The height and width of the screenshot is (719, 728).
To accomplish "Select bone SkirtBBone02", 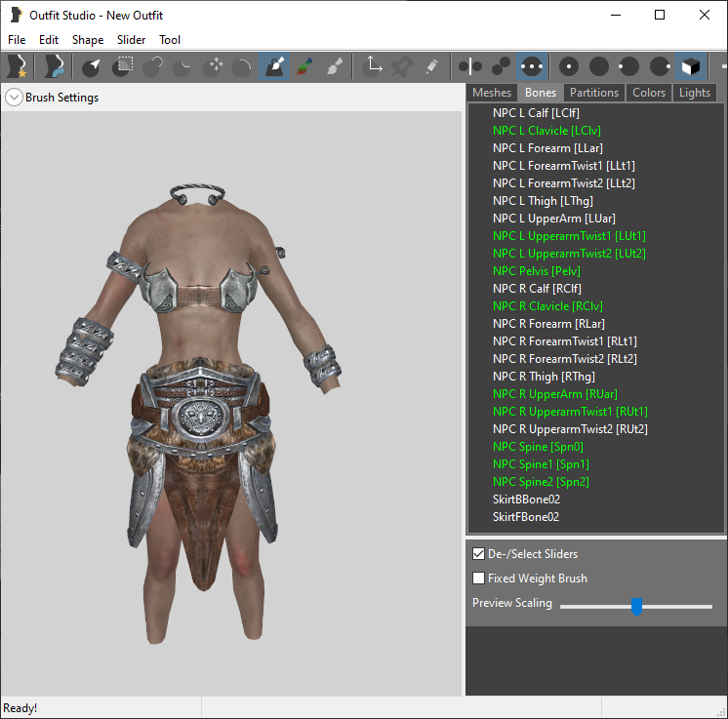I will [526, 499].
